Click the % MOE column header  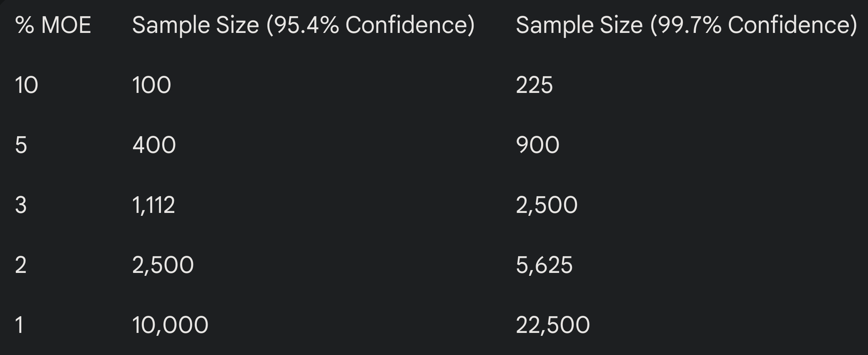click(53, 25)
